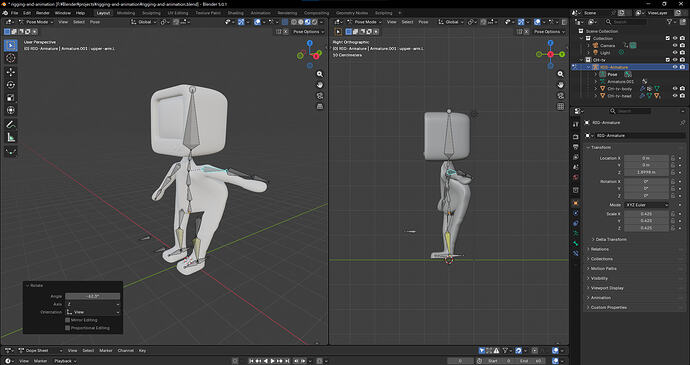The height and width of the screenshot is (365, 690).
Task: Switch to the Modeling workspace tab
Action: [x=126, y=13]
